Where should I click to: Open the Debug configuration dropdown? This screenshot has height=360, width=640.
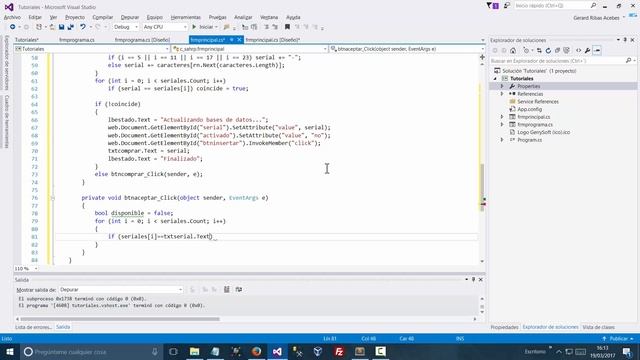pyautogui.click(x=126, y=27)
